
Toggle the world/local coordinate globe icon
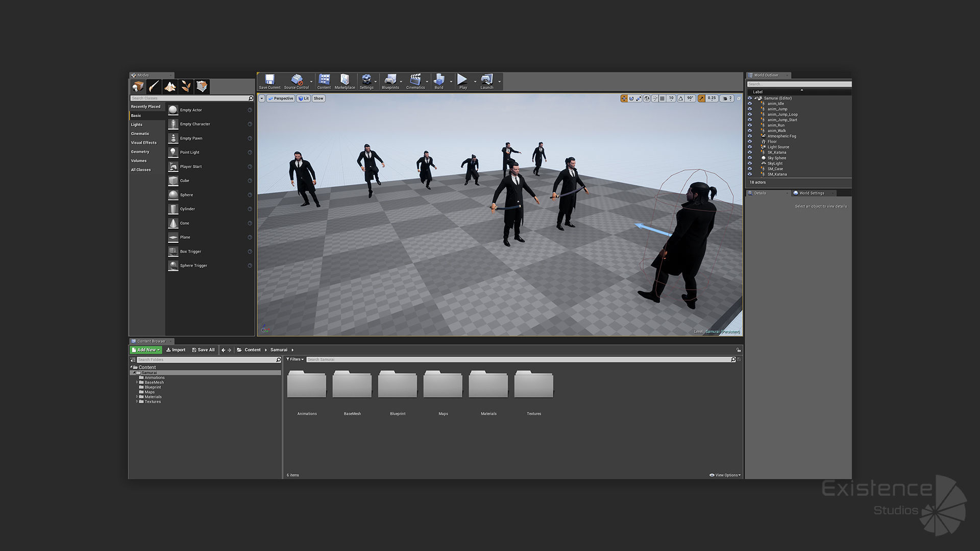click(647, 98)
